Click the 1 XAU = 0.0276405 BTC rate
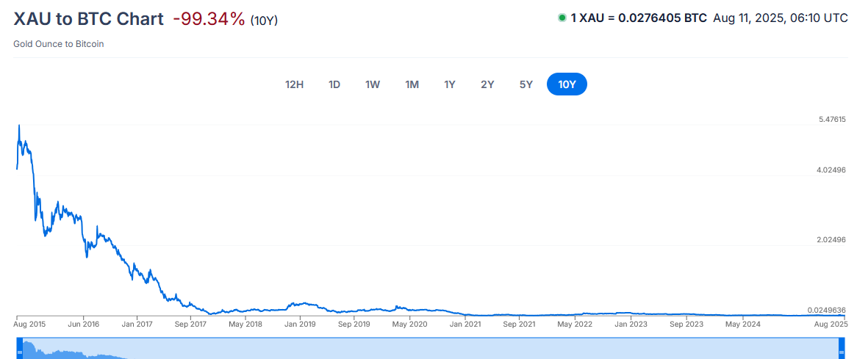This screenshot has height=359, width=868. 639,18
